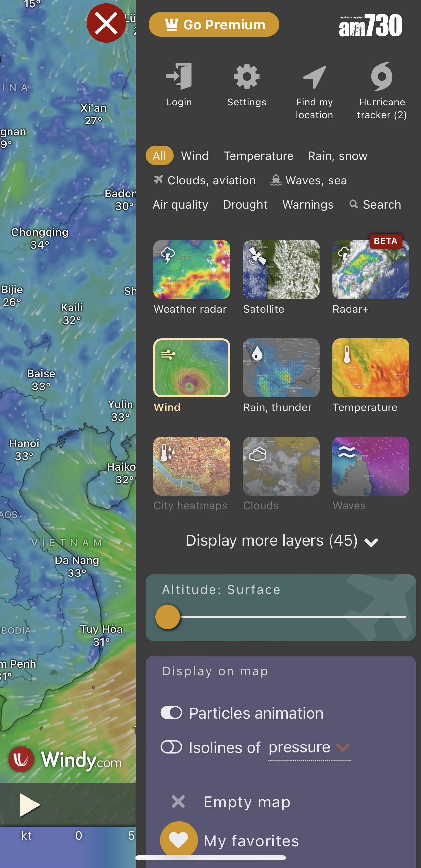Click the Altitude slider handle
Image resolution: width=421 pixels, height=868 pixels.
pyautogui.click(x=168, y=617)
